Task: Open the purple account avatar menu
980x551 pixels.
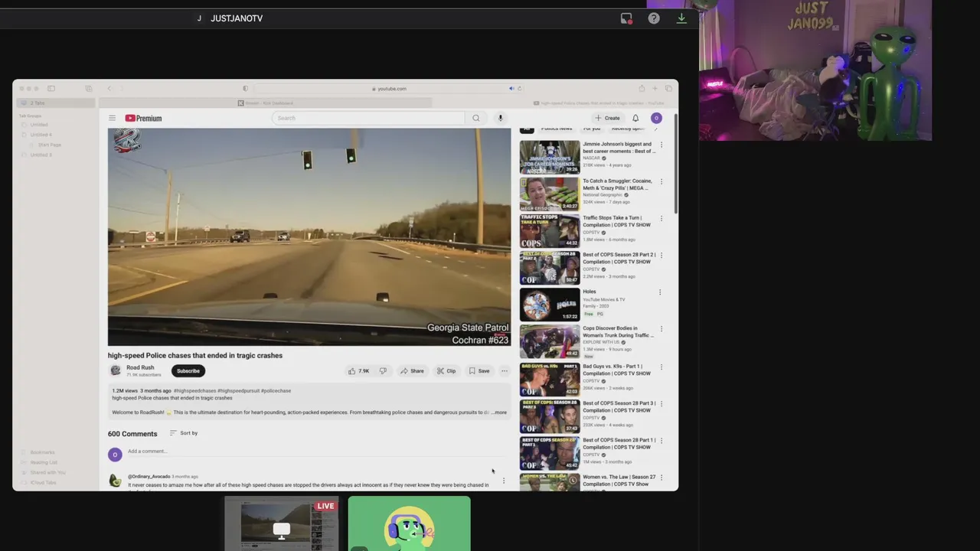Action: click(656, 118)
